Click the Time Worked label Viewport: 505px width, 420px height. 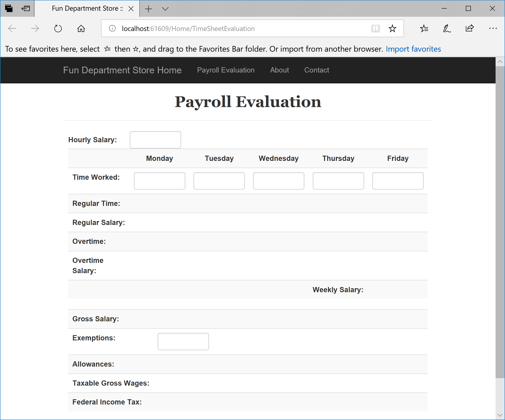point(96,177)
